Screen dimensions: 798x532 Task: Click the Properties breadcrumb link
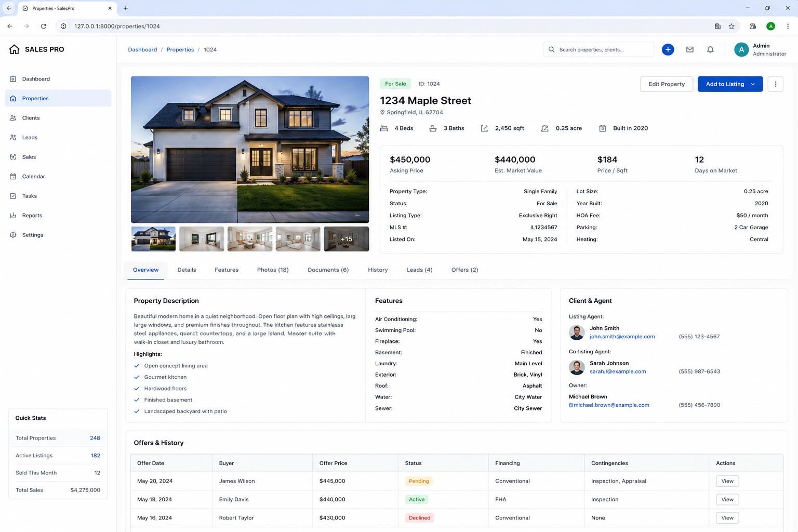click(180, 49)
